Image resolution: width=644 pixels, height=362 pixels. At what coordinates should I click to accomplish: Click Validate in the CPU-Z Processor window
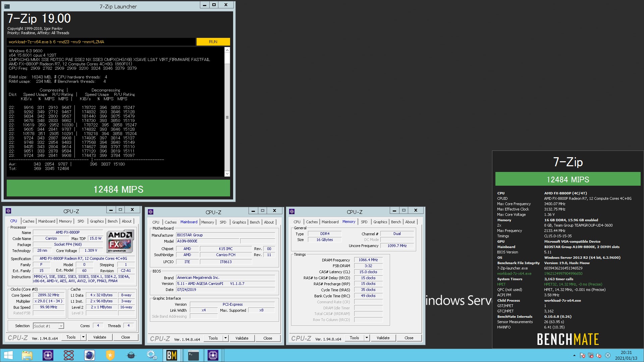click(x=100, y=337)
